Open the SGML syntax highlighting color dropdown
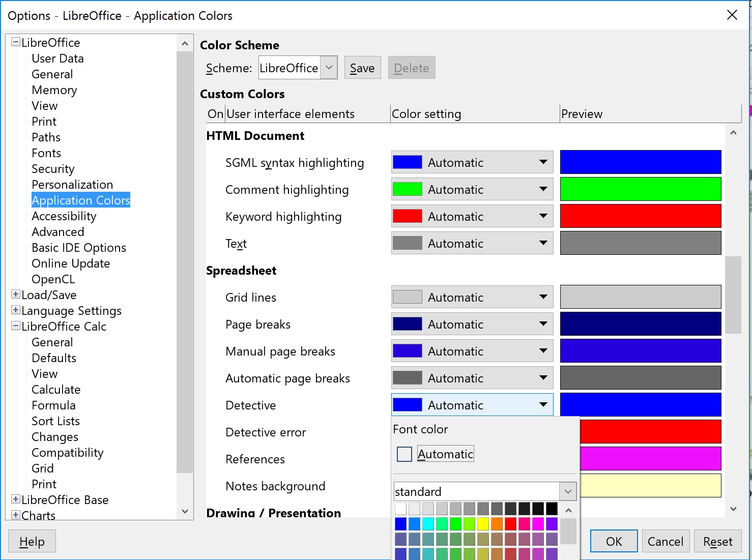Screen dimensions: 752x560 point(543,162)
